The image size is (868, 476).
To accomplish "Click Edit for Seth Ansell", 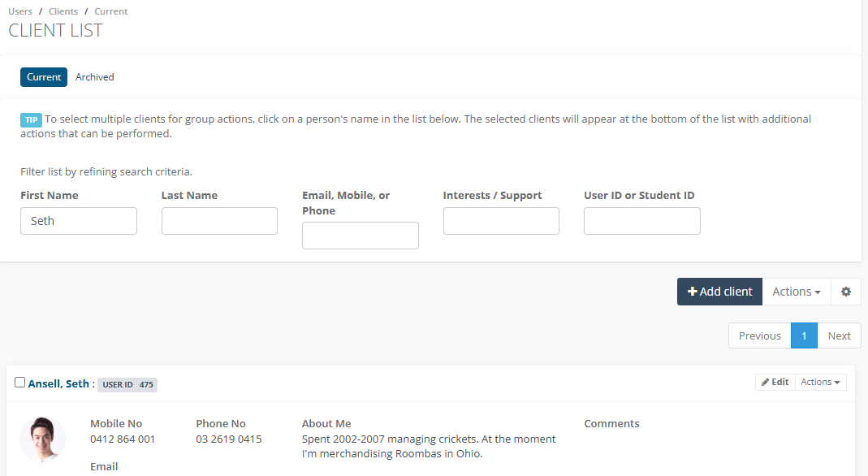I will pyautogui.click(x=775, y=382).
